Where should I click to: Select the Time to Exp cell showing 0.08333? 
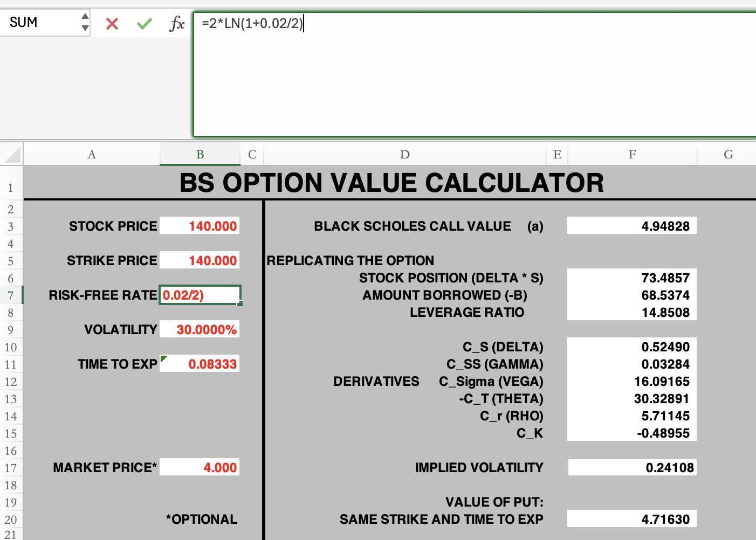coord(200,364)
